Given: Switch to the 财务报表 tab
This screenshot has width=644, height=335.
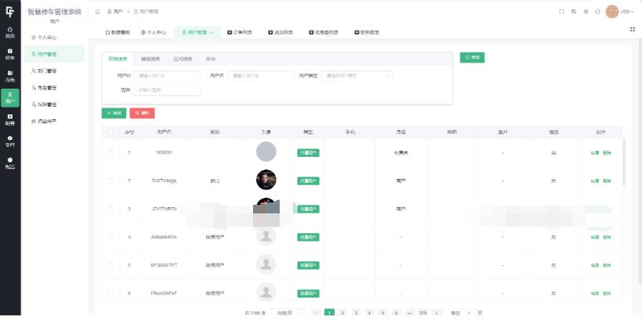Looking at the screenshot, I should (367, 32).
